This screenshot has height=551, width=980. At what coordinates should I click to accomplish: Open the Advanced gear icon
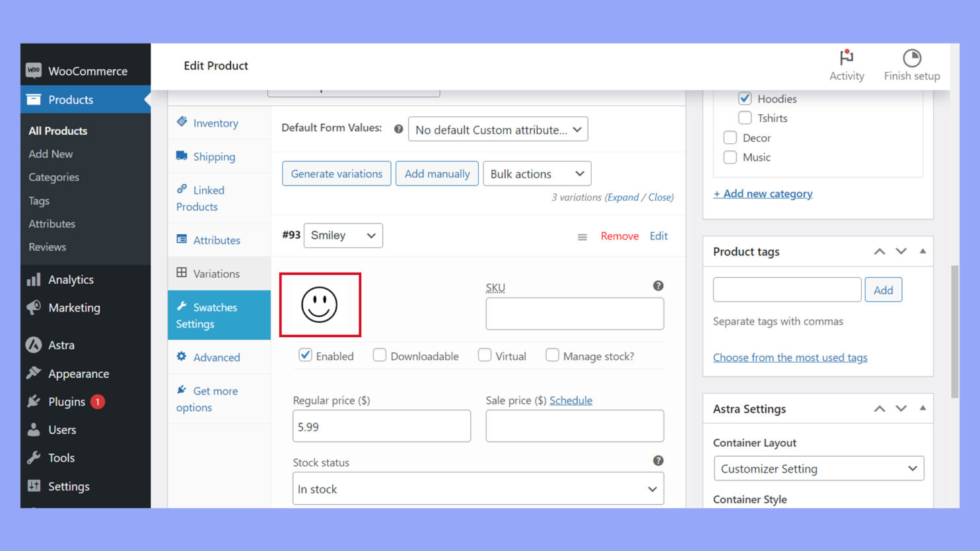tap(182, 357)
